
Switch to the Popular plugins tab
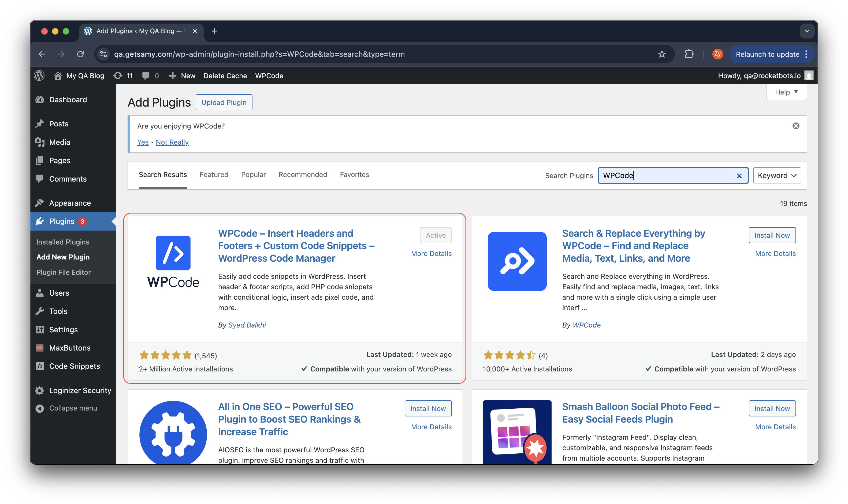tap(253, 175)
